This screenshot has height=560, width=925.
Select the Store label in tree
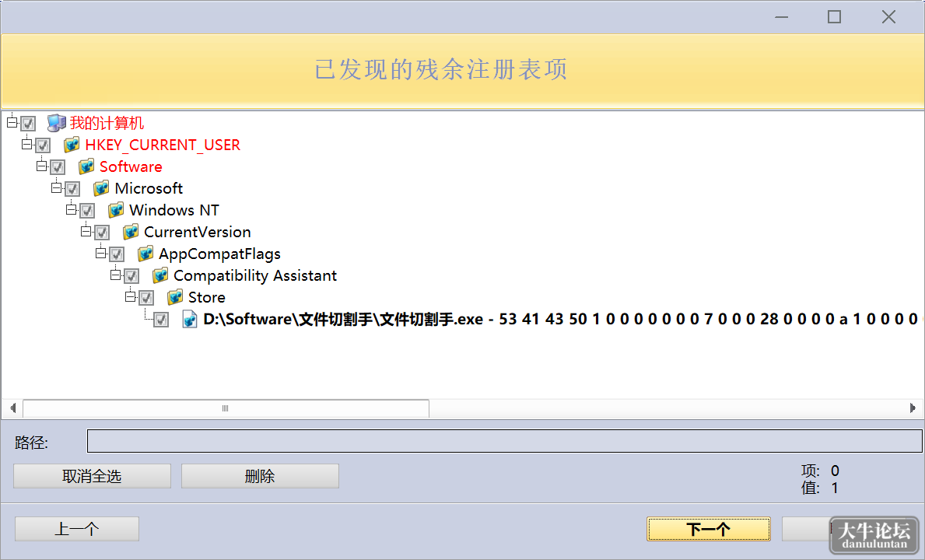207,298
